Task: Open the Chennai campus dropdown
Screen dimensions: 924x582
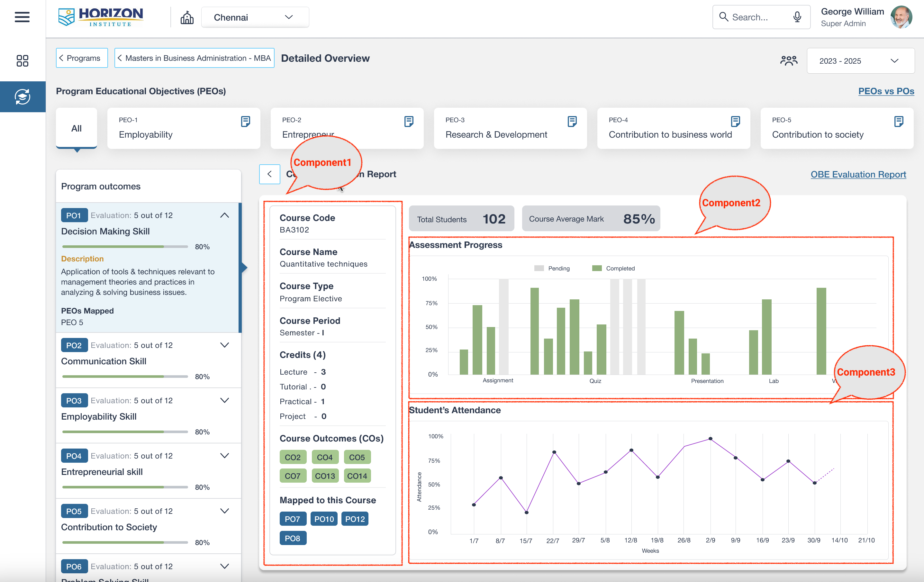Action: click(x=255, y=17)
